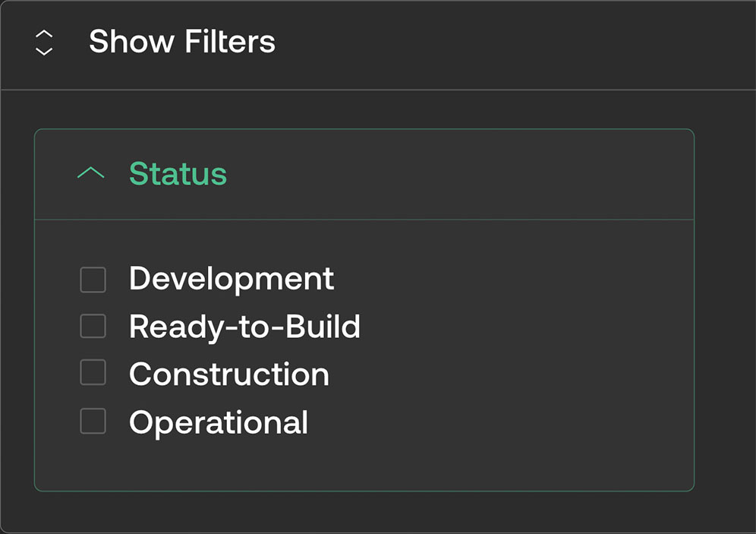Screen dimensions: 756x534
Task: Click the up-down chevron icon beside Show Filters
Action: [x=45, y=43]
